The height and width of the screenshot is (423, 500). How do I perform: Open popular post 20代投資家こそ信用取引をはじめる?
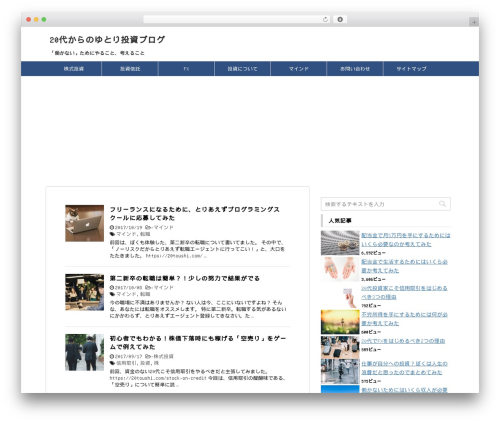404,292
